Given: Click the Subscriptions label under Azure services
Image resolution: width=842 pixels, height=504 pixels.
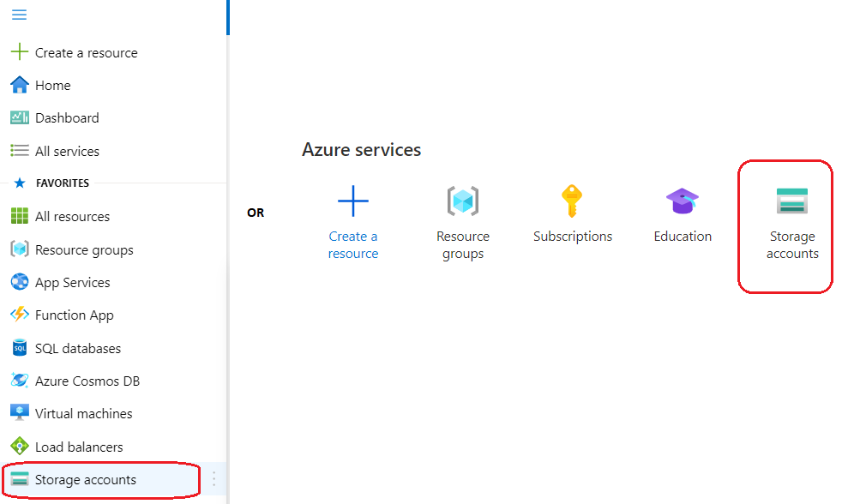Looking at the screenshot, I should 573,237.
